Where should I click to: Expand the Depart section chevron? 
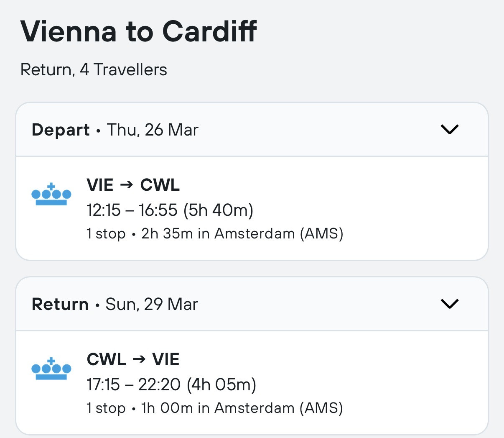450,129
